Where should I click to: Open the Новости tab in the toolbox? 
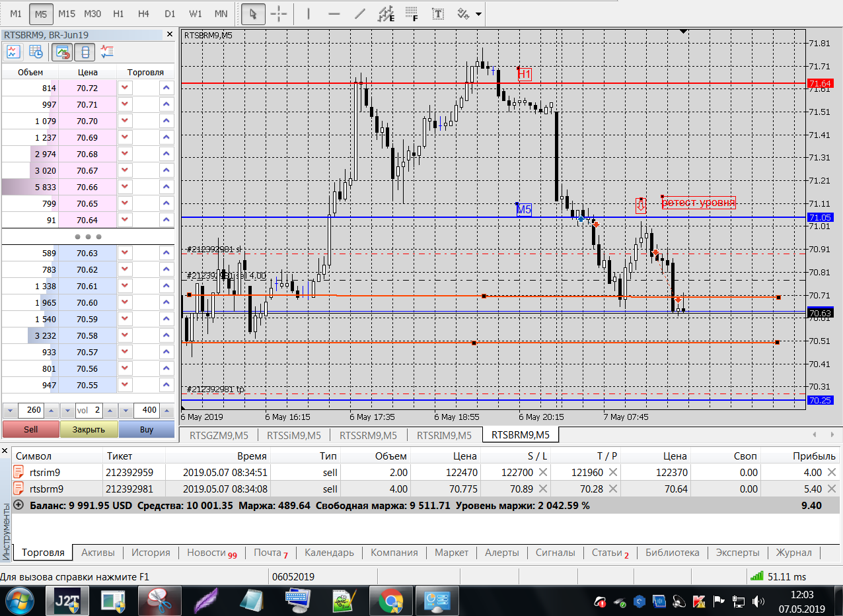[x=211, y=553]
